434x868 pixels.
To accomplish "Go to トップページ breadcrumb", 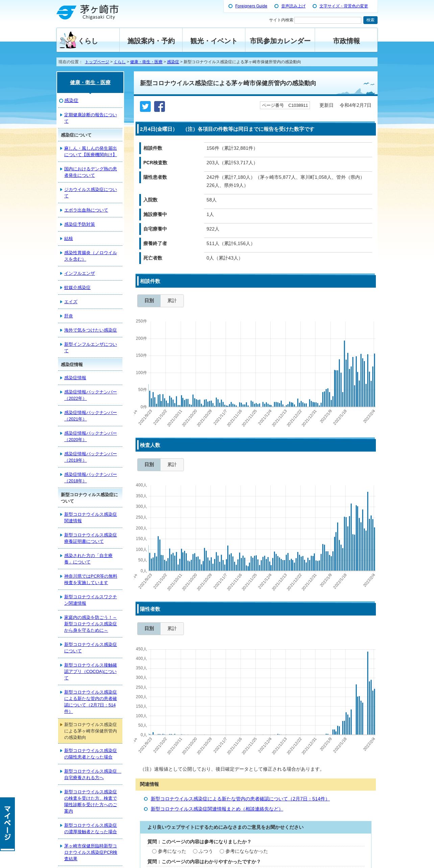I will 97,62.
